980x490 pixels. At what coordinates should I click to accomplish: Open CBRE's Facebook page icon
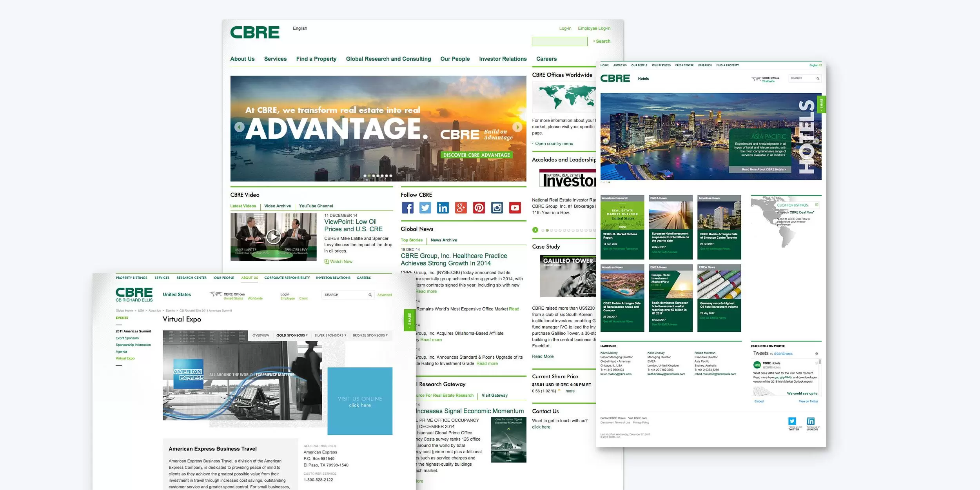(x=407, y=208)
